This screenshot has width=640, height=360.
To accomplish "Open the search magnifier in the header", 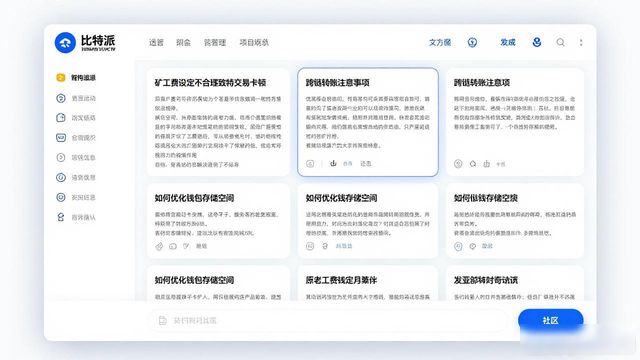I will (560, 42).
